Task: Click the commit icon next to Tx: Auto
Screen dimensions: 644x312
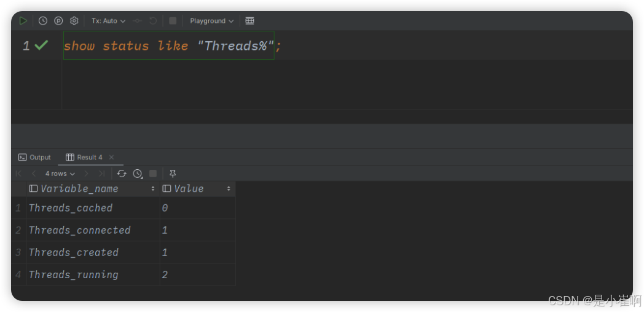Action: (137, 20)
